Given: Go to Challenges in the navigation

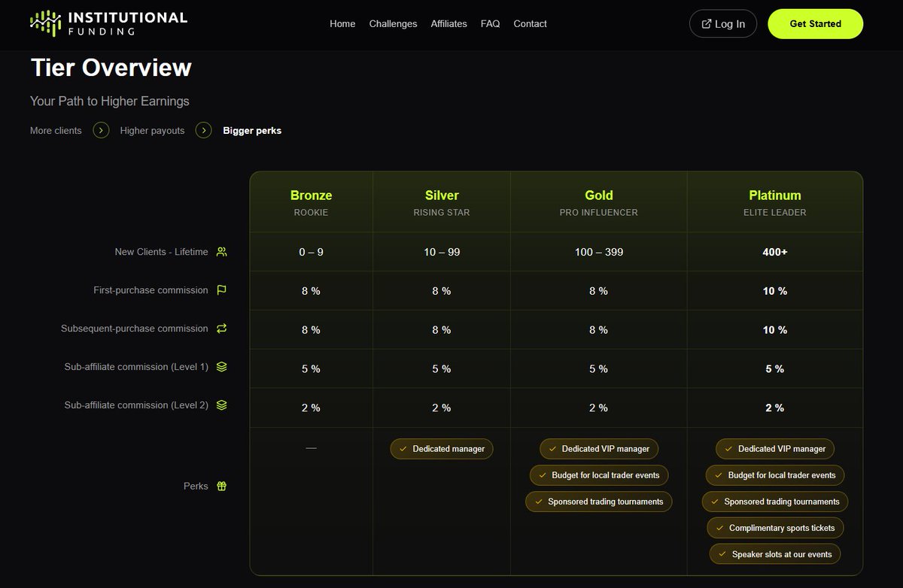Looking at the screenshot, I should coord(393,24).
